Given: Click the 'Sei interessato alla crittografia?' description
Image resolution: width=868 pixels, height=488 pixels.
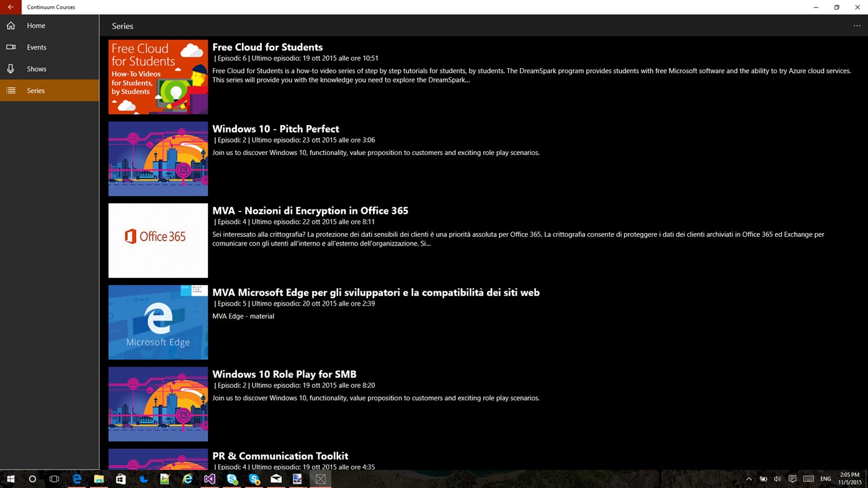Looking at the screenshot, I should point(518,239).
